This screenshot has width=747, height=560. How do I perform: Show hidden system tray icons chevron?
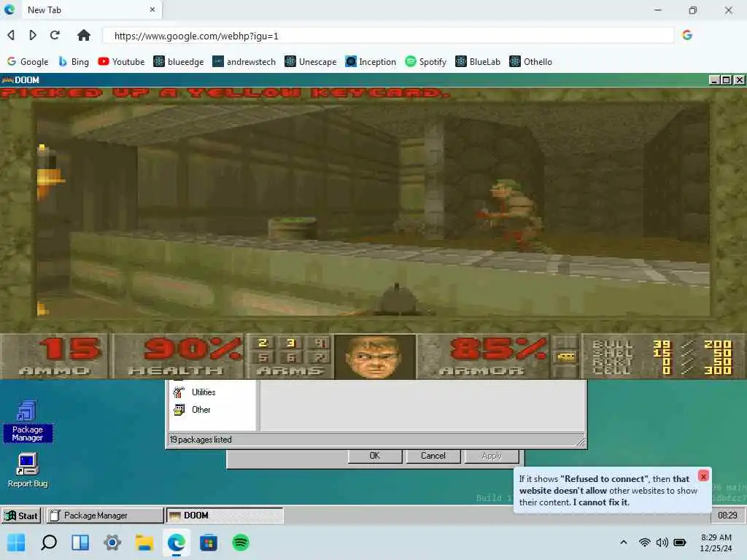(623, 542)
